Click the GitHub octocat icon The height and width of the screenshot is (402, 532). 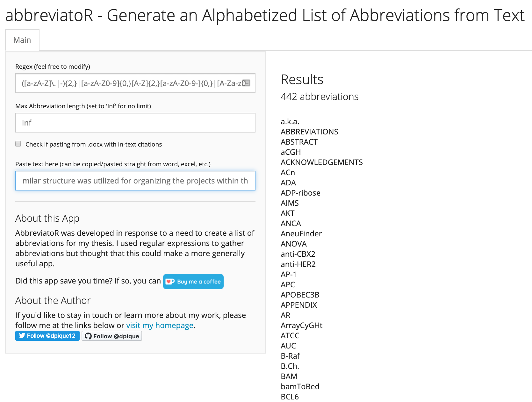click(88, 336)
